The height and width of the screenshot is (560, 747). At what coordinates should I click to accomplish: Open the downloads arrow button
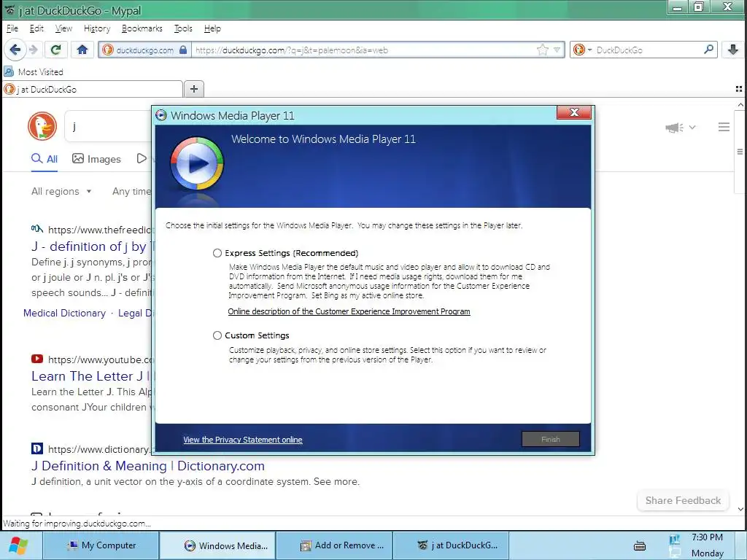(732, 50)
